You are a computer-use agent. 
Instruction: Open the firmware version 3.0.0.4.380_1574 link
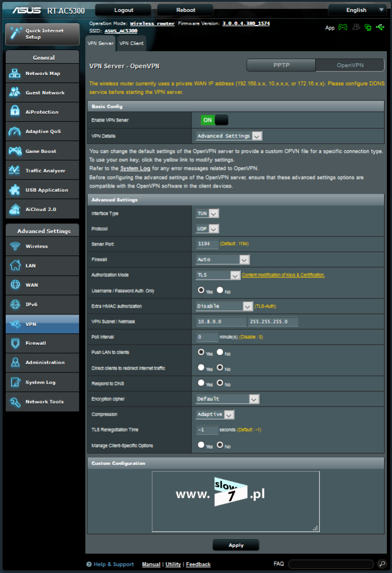(x=246, y=23)
